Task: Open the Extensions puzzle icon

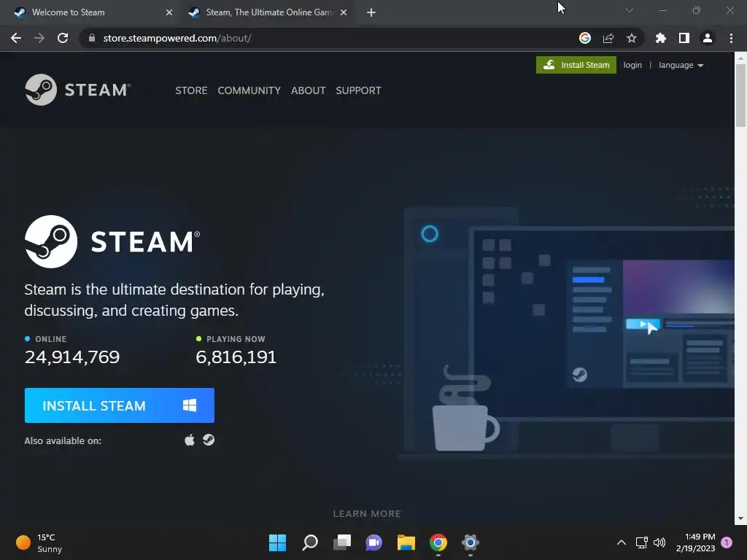Action: 660,38
